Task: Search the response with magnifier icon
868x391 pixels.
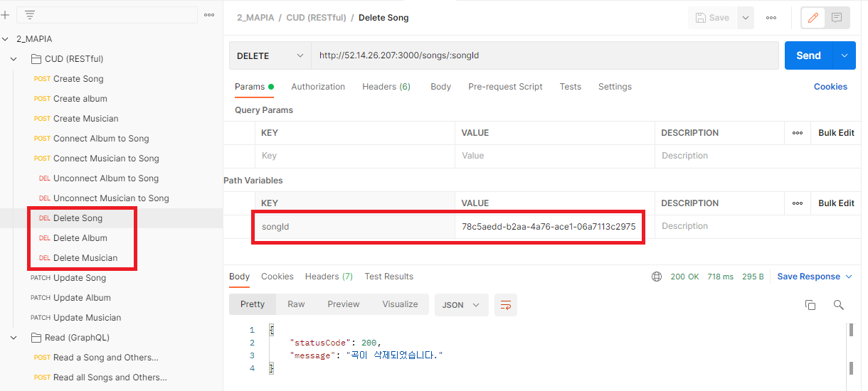Action: point(839,305)
